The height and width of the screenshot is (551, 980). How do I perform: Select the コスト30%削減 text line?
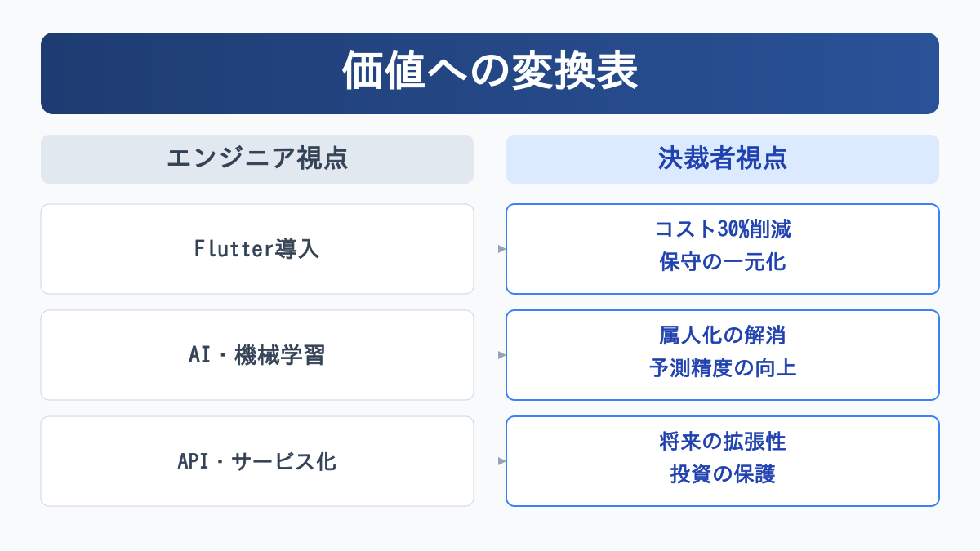(722, 230)
